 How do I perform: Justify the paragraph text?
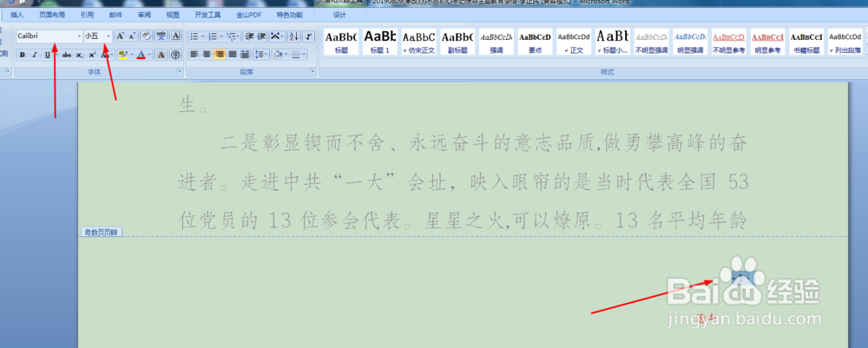(232, 54)
